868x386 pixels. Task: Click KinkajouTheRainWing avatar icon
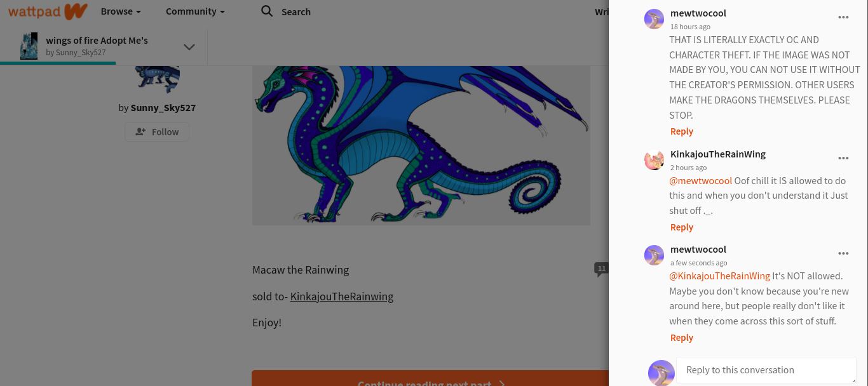coord(654,160)
